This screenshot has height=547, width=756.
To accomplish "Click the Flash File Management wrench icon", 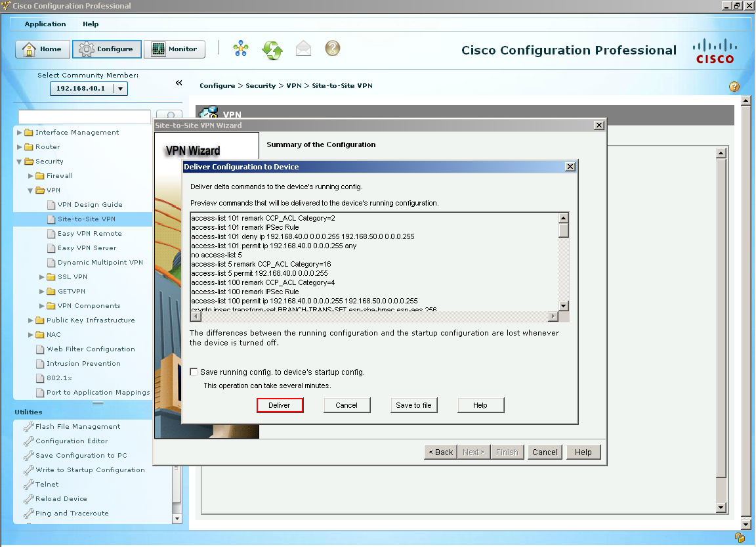I will coord(28,426).
